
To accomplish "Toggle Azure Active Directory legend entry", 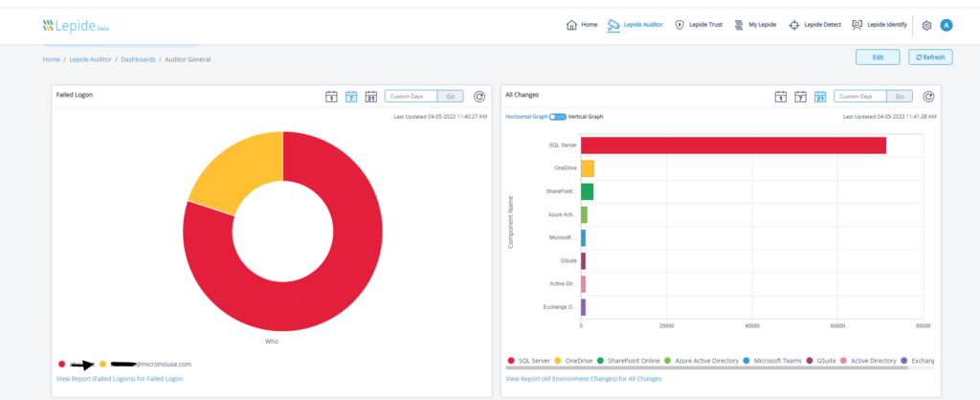I will click(x=702, y=361).
